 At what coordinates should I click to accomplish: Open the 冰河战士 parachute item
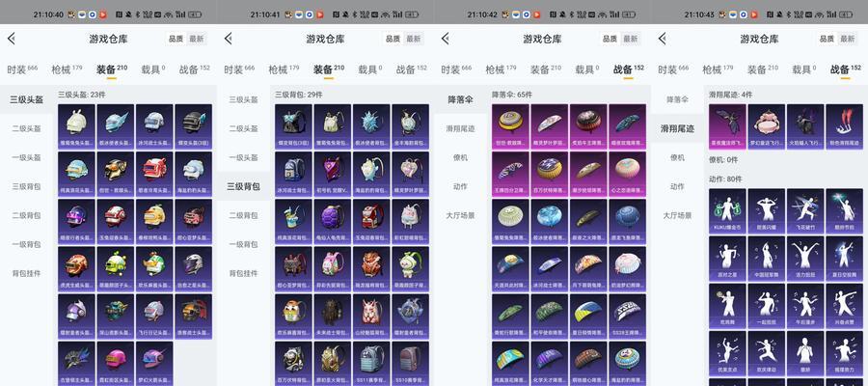tap(550, 268)
